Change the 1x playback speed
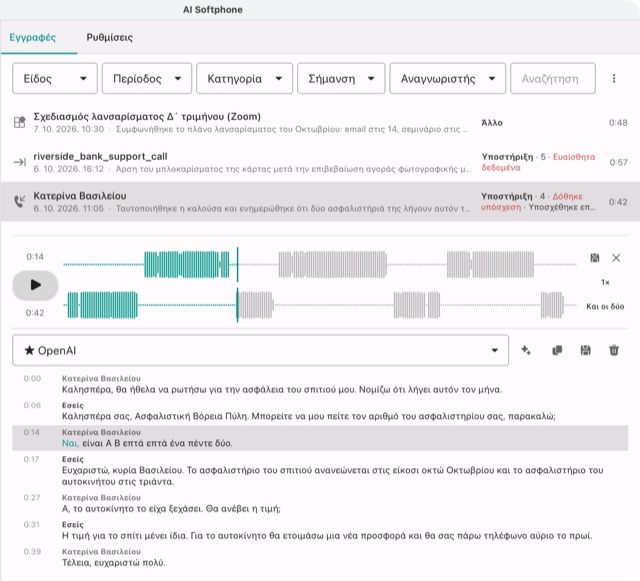 pyautogui.click(x=605, y=282)
